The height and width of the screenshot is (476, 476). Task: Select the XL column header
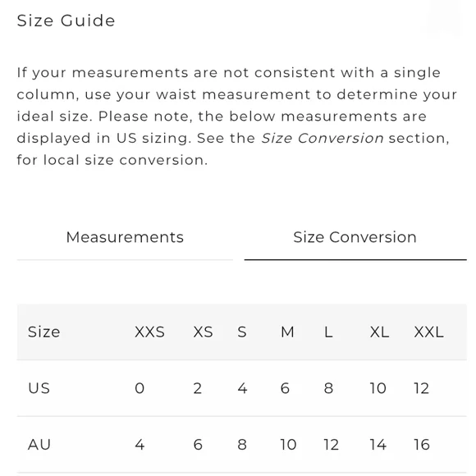(379, 332)
